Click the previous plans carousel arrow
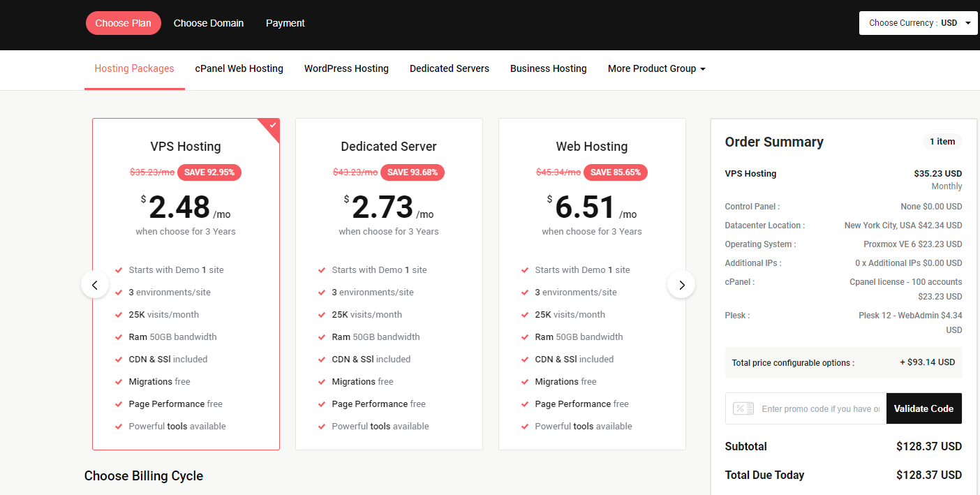 (95, 285)
